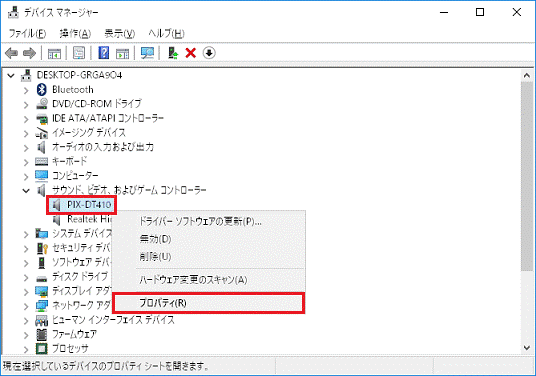536x376 pixels.
Task: Expand the ネットワーク アダプター category
Action: point(26,306)
